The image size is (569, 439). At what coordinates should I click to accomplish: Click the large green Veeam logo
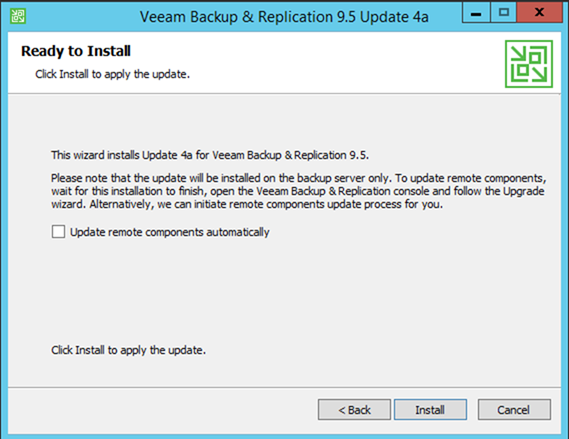[529, 64]
